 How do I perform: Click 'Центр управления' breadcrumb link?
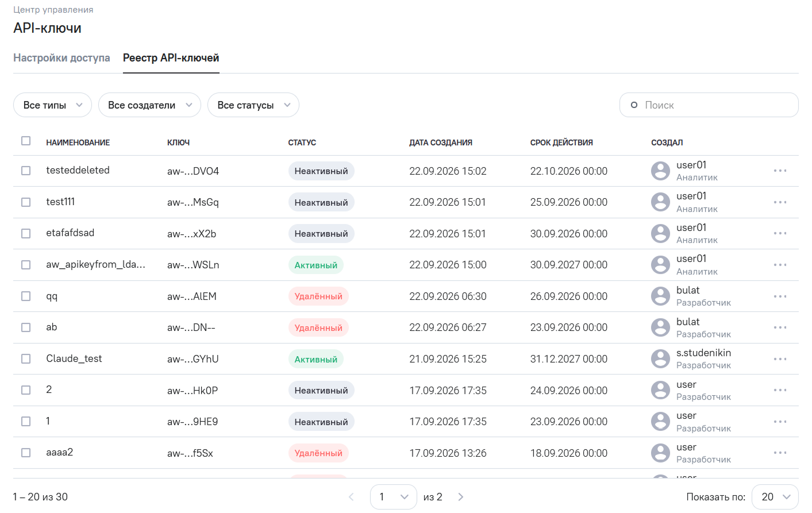53,10
